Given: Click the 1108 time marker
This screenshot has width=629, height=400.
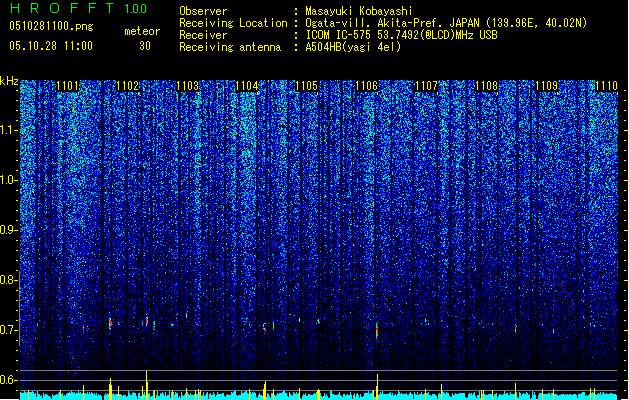Looking at the screenshot, I should [486, 86].
